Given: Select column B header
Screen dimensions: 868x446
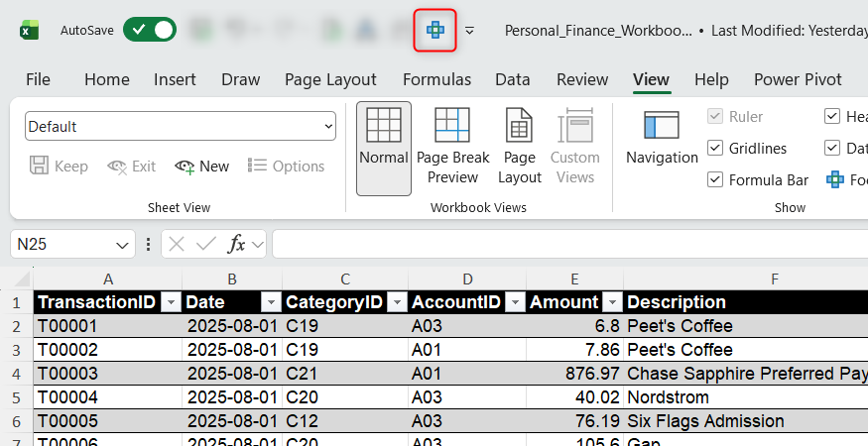Looking at the screenshot, I should click(232, 279).
